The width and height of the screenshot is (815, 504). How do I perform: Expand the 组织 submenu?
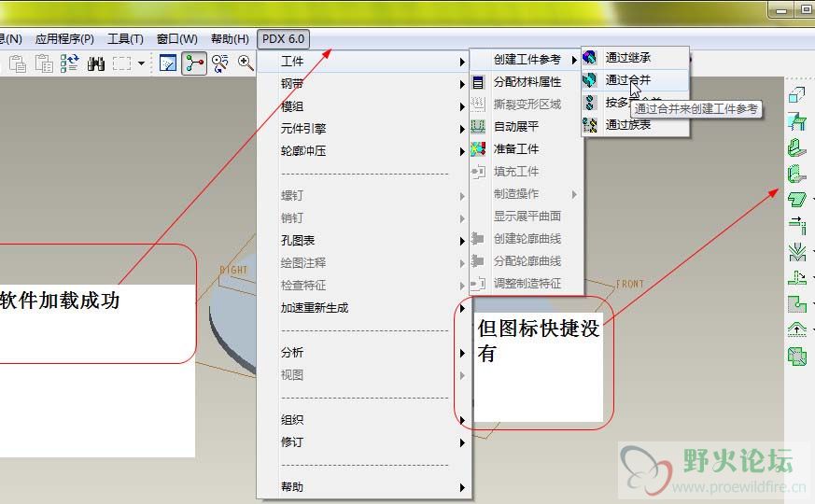tap(364, 419)
